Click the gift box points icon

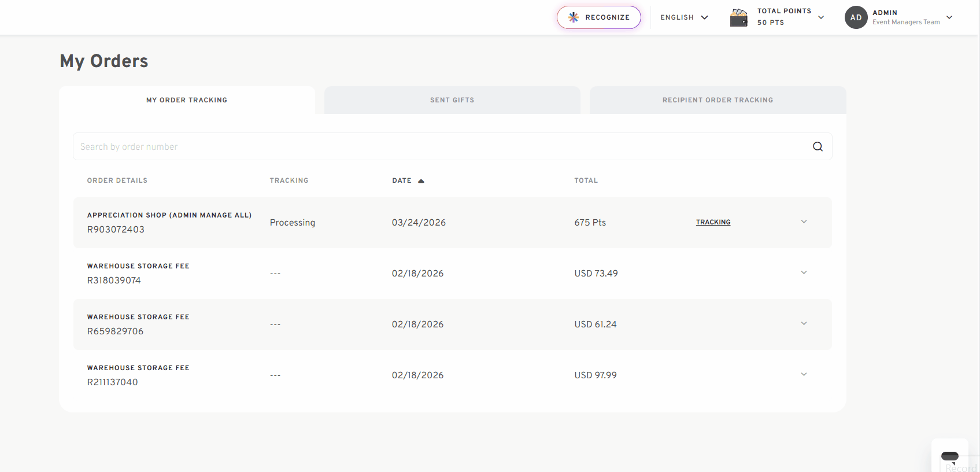[739, 17]
